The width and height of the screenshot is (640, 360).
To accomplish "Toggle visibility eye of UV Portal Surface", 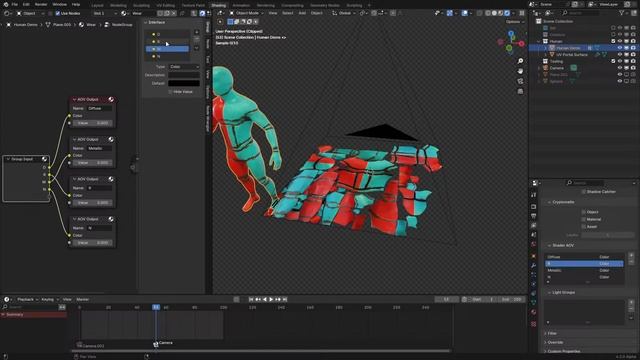I will (x=620, y=54).
